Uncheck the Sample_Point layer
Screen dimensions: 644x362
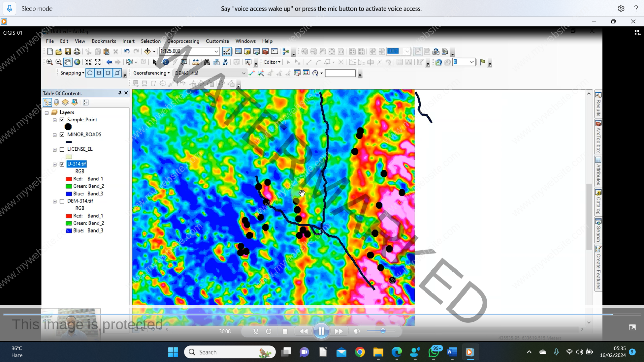pyautogui.click(x=62, y=120)
